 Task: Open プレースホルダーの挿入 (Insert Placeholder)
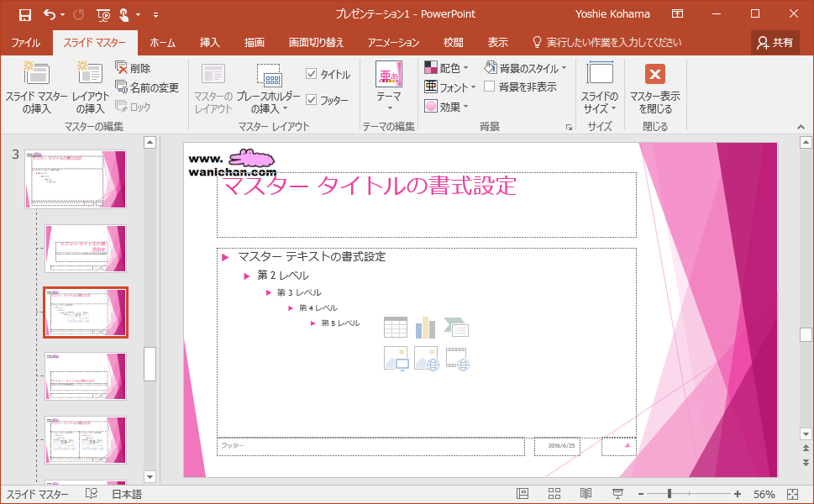tap(268, 88)
